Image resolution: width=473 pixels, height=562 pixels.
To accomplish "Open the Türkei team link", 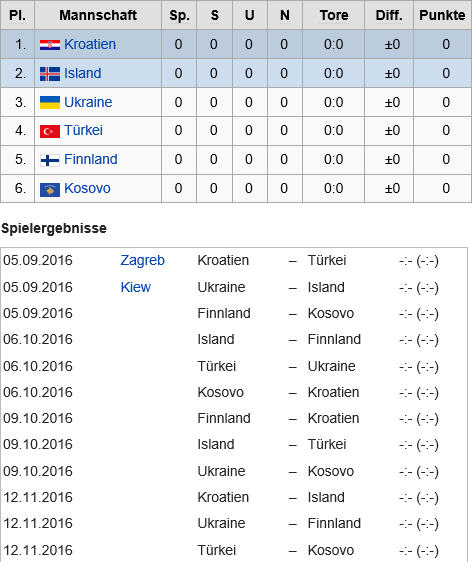I will point(83,130).
